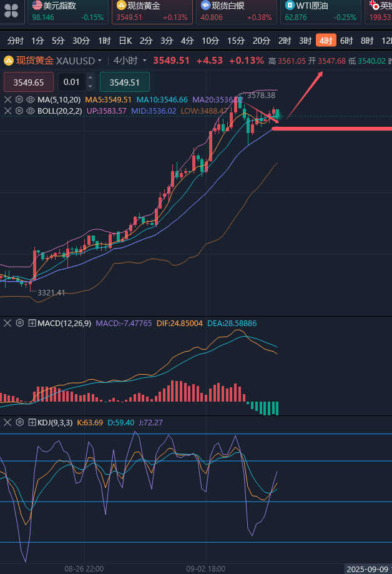The image size is (392, 574).
Task: Click the oil icon beside WTI原油
Action: [x=290, y=5]
